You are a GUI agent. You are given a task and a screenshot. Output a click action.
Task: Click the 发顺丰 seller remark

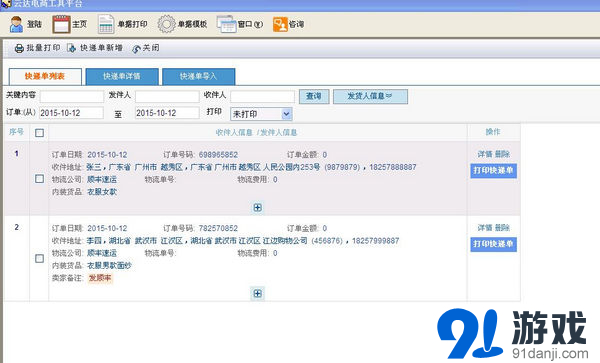[100, 278]
